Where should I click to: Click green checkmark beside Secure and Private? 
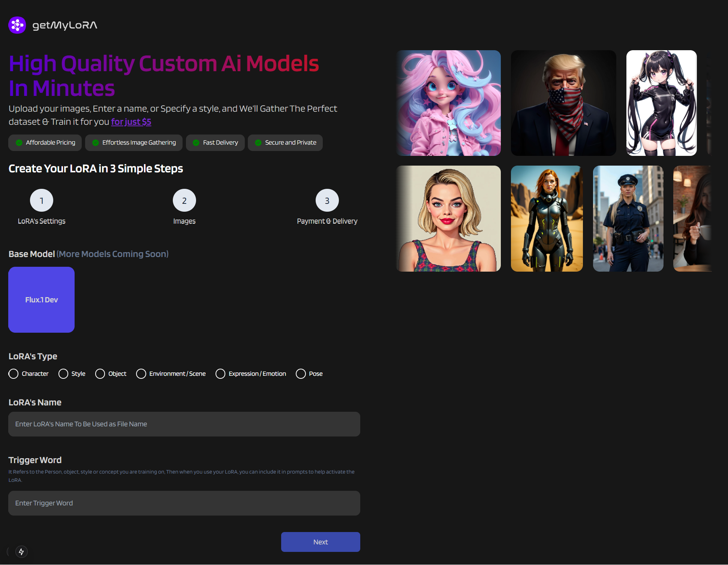point(258,143)
